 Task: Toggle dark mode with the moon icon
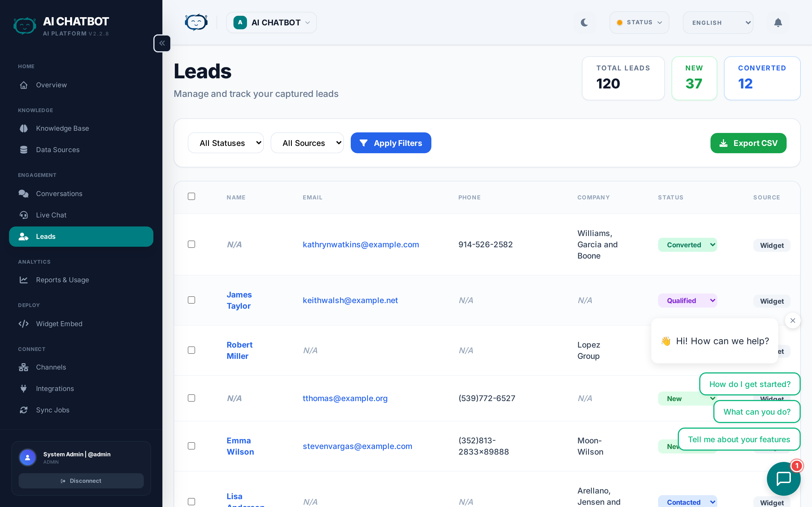584,23
